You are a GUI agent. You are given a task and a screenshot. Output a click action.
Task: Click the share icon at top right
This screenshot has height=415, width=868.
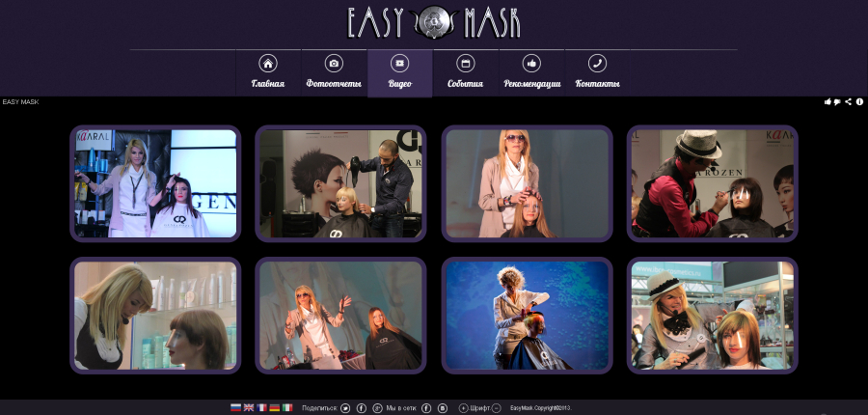(848, 102)
